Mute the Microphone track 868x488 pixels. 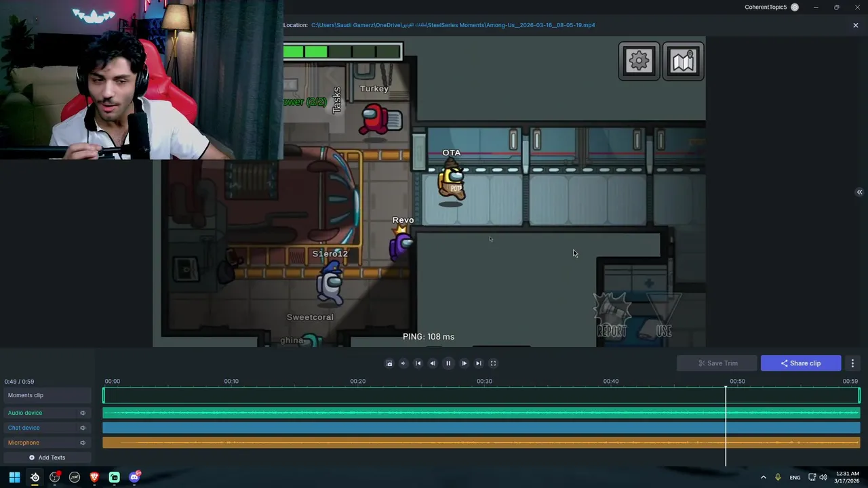tap(83, 443)
